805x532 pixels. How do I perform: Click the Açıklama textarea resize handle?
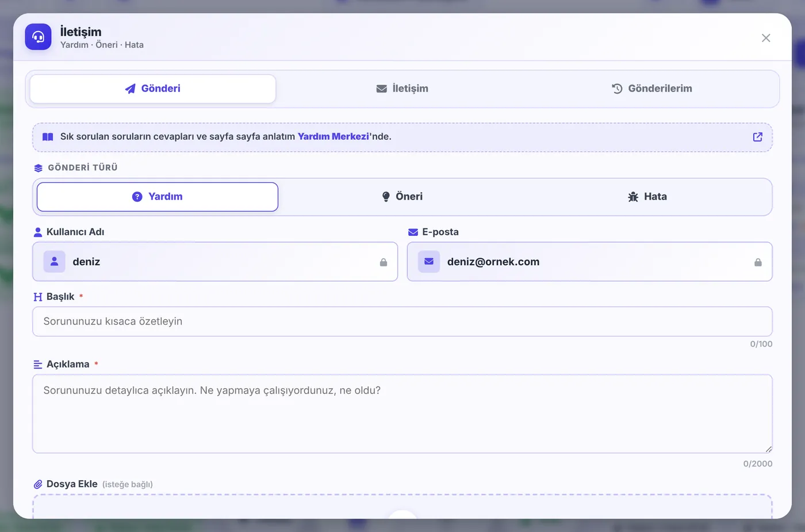[768, 449]
